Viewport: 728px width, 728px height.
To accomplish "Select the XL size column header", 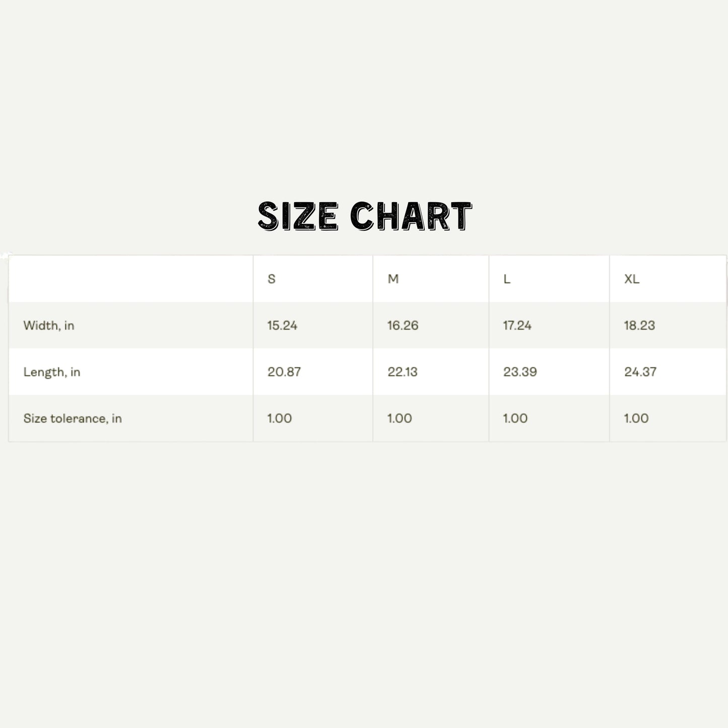I will (x=632, y=279).
